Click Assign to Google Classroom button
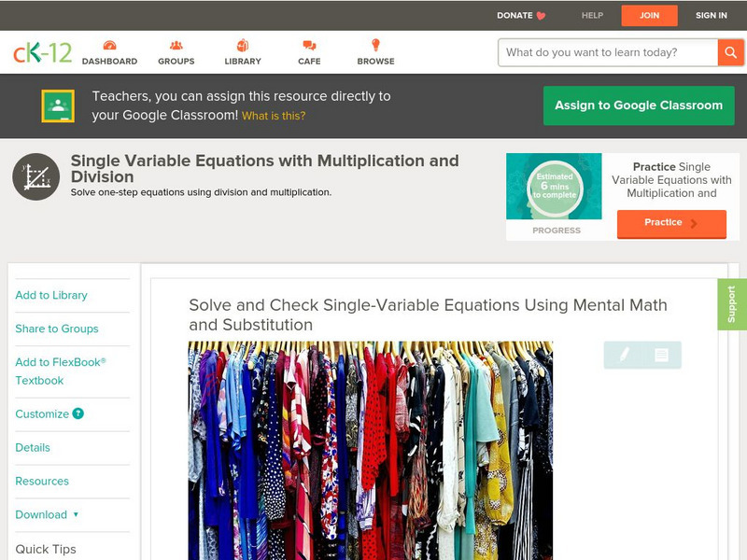747x560 pixels. (639, 105)
